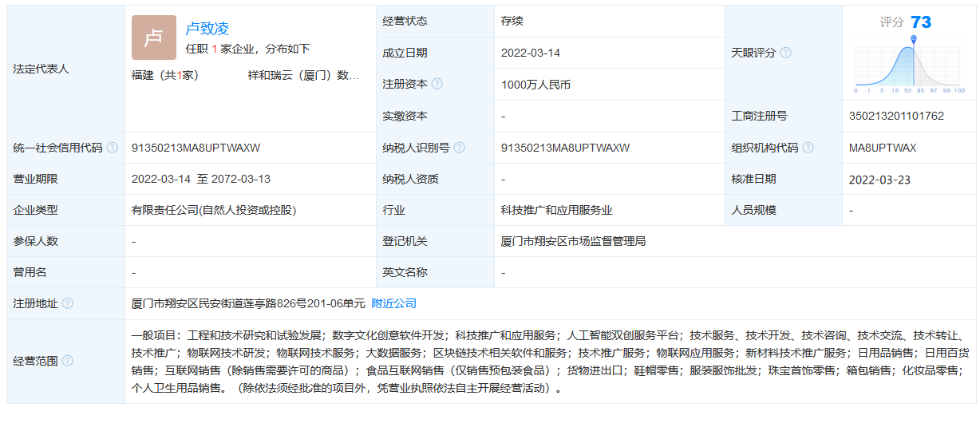Click the 登记机关 value 厦门市翔安区市场监督管理局
Viewport: 980px width, 435px height.
[x=573, y=241]
